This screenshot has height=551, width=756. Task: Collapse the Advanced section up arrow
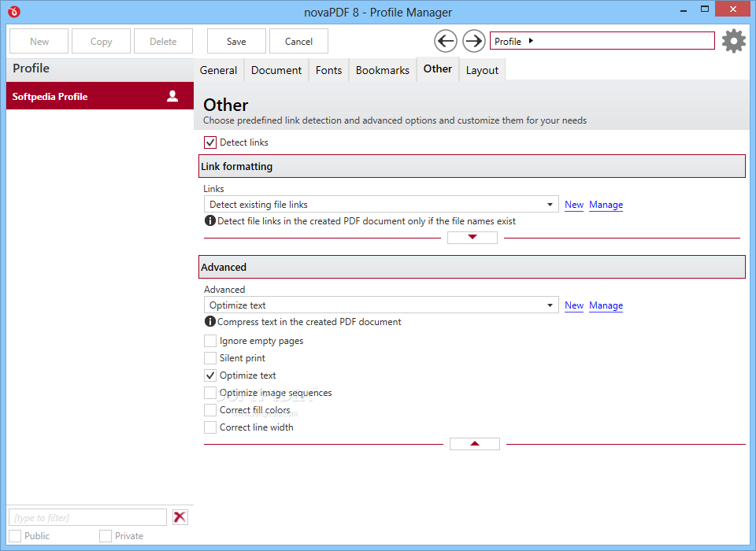(475, 443)
